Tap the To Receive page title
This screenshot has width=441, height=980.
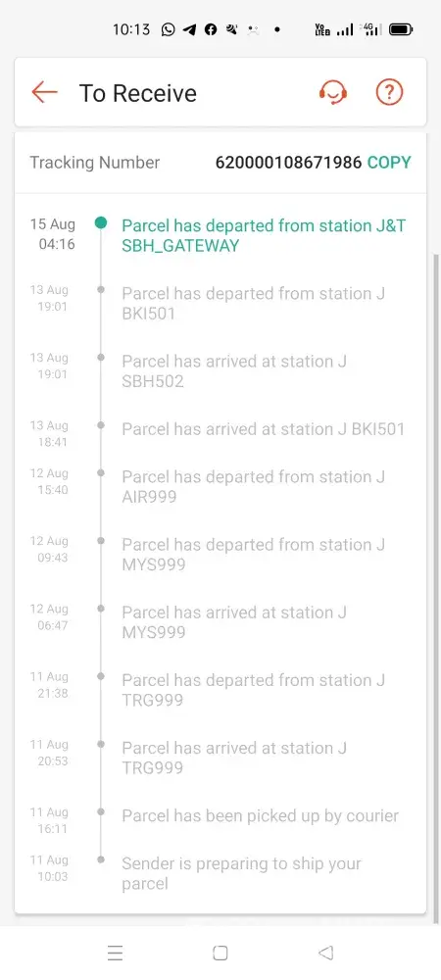[x=138, y=93]
